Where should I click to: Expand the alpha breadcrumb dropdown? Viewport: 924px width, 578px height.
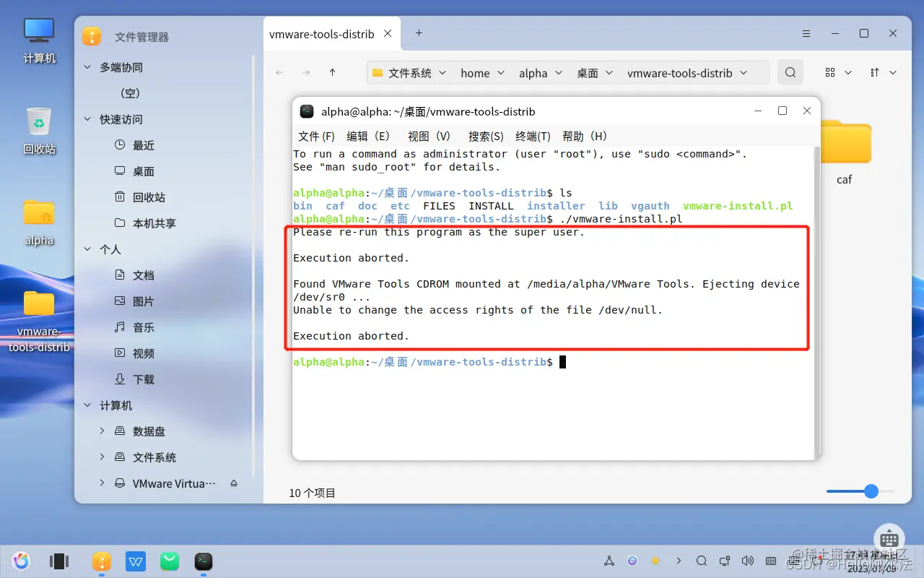pos(558,73)
